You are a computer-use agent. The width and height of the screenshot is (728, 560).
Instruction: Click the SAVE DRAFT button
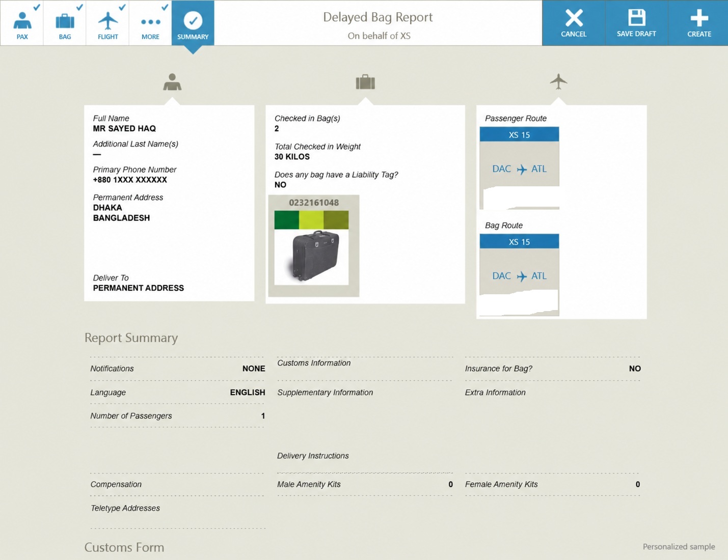point(636,23)
